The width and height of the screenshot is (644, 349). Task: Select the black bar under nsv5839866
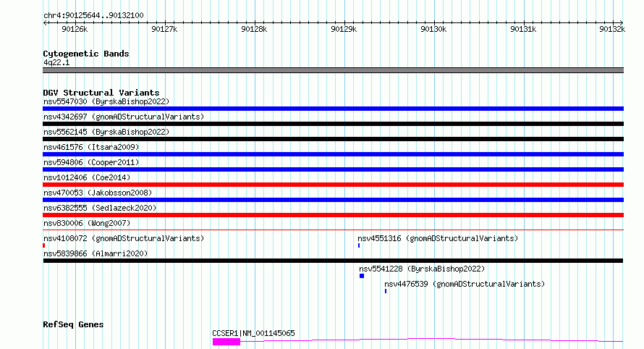pyautogui.click(x=333, y=261)
